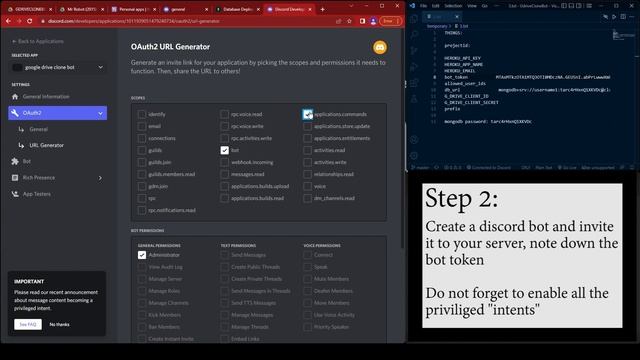The height and width of the screenshot is (360, 640).
Task: Click VS Code customize layout icon
Action: coord(589,6)
